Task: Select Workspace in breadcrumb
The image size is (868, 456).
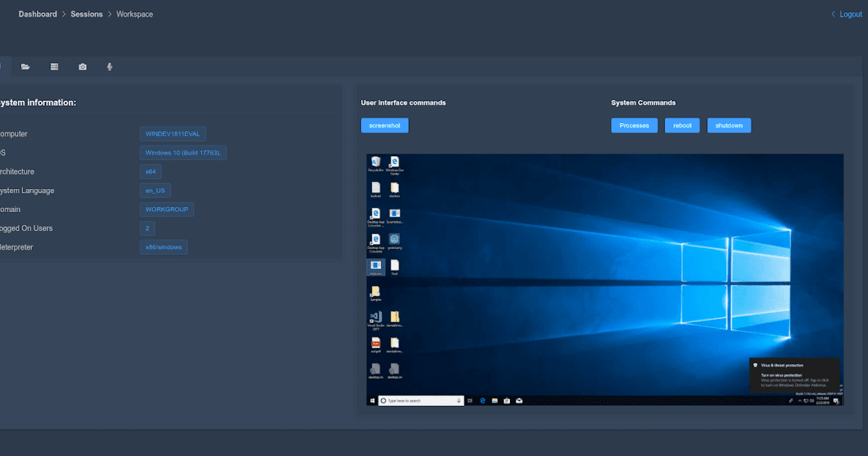Action: point(135,14)
